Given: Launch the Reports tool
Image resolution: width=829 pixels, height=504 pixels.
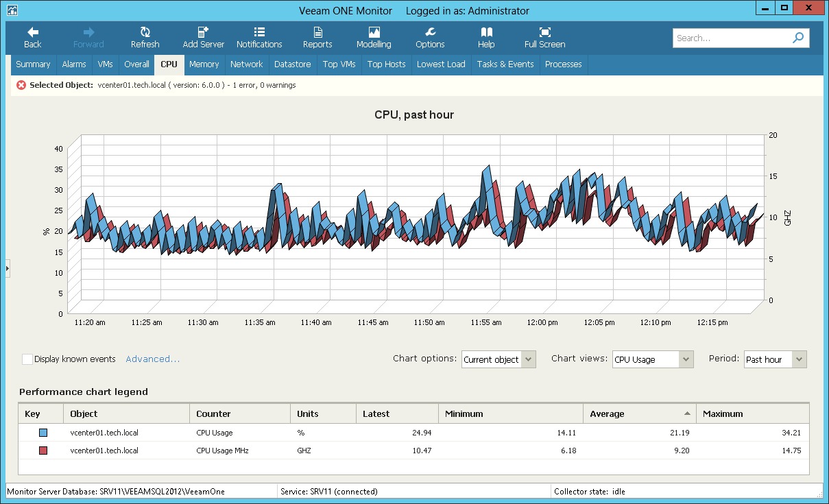Looking at the screenshot, I should pos(317,38).
